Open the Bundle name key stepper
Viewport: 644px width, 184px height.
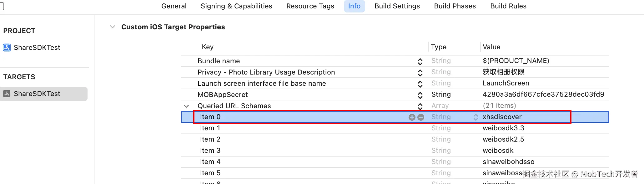coord(420,61)
